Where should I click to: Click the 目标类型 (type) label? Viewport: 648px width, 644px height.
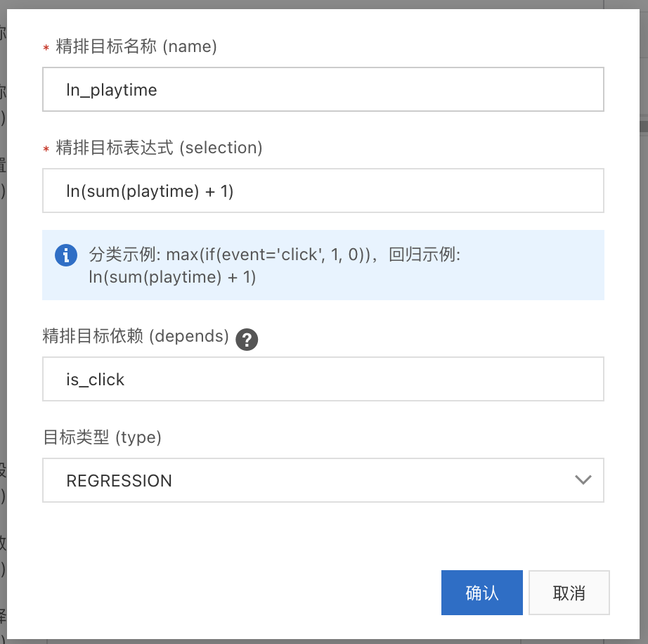click(x=102, y=437)
